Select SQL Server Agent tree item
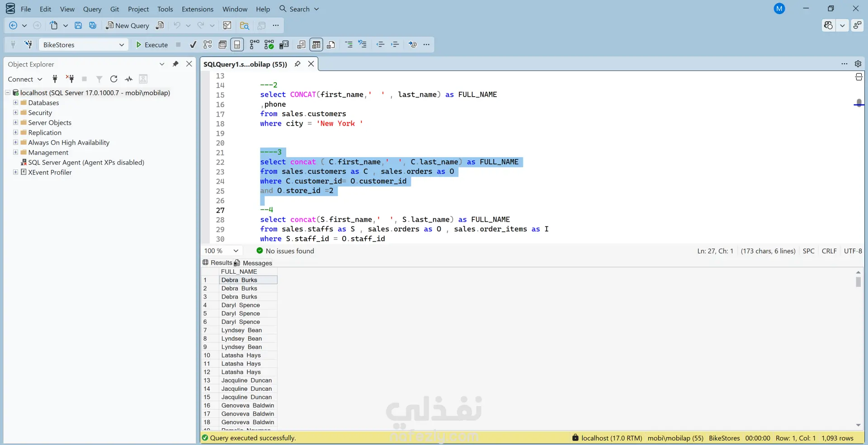 pyautogui.click(x=82, y=162)
